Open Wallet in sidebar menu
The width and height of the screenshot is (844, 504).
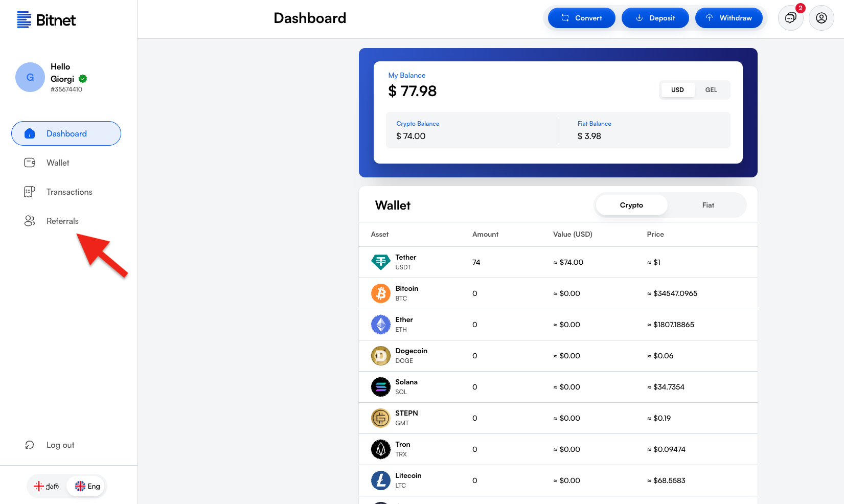coord(66,163)
